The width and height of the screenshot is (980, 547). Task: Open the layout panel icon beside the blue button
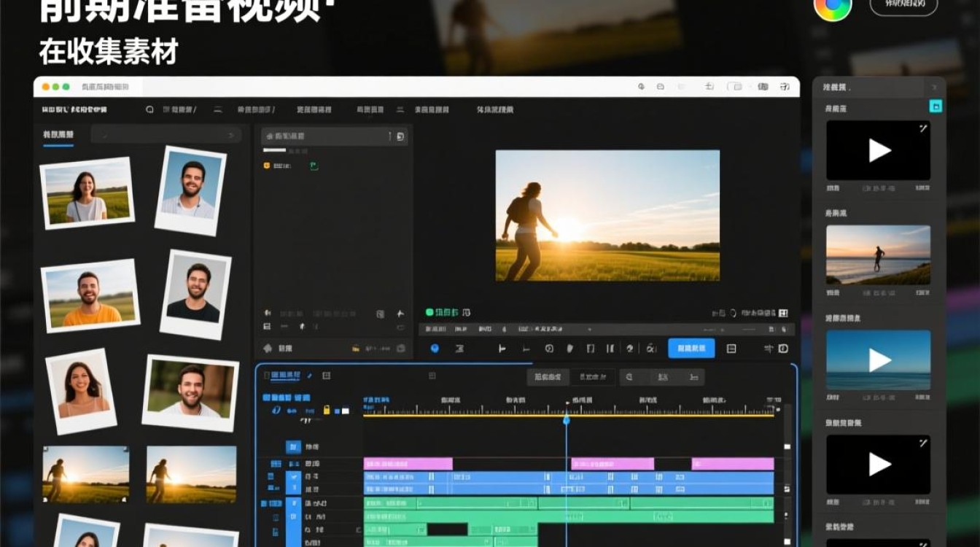pos(731,349)
